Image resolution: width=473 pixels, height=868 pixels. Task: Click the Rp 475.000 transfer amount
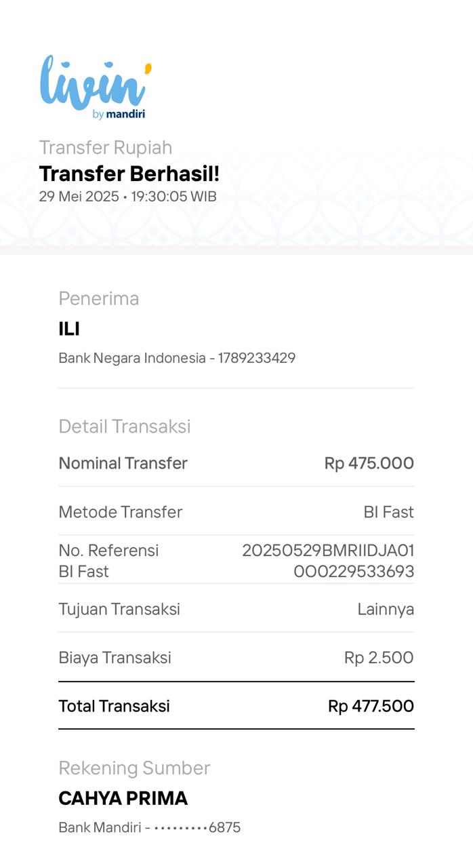369,463
